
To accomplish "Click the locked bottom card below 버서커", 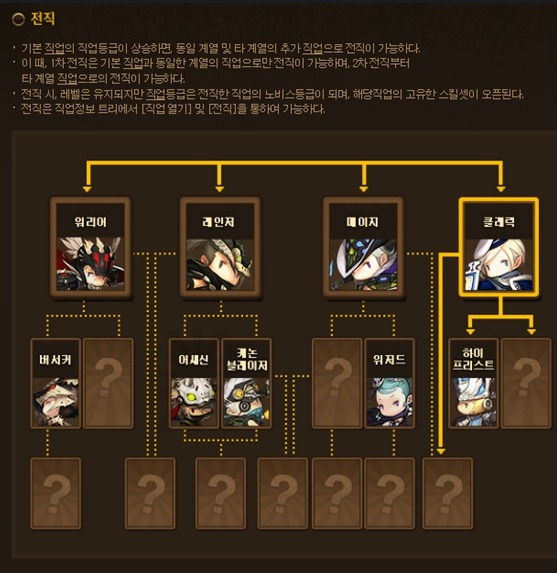I will click(56, 493).
